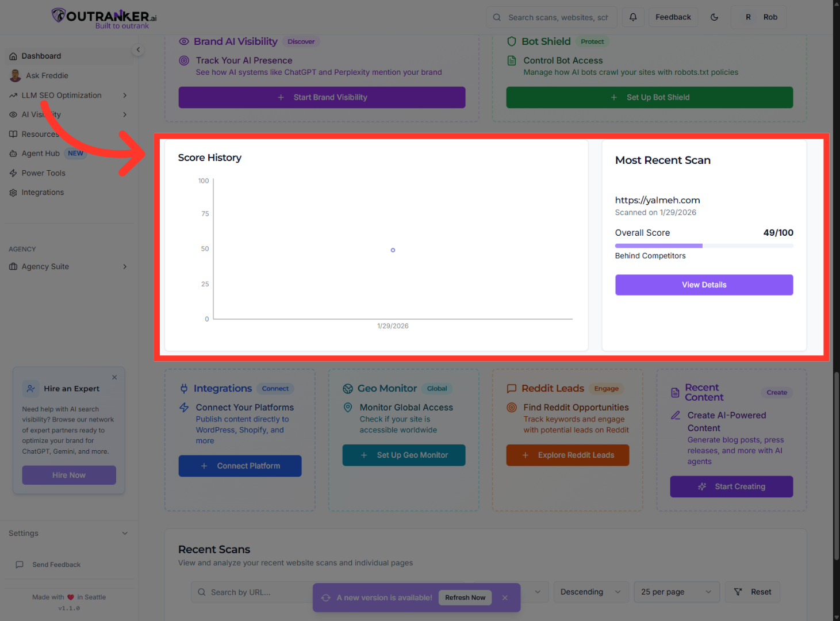Open the Descending sort order dropdown
Viewport: 840px width, 621px height.
[590, 592]
